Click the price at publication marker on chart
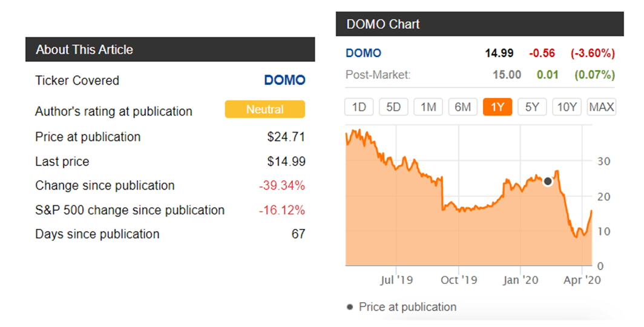 [548, 181]
